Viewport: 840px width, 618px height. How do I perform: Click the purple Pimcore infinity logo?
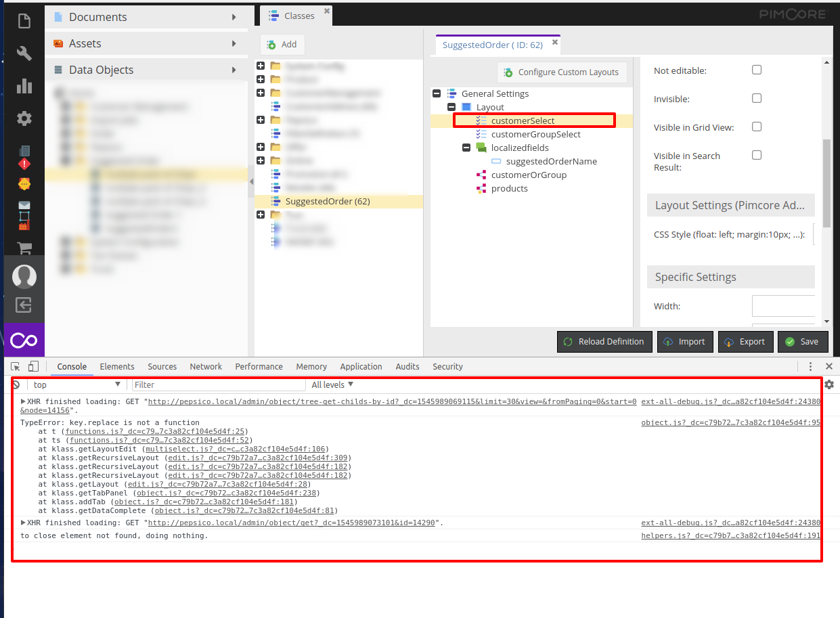point(24,340)
